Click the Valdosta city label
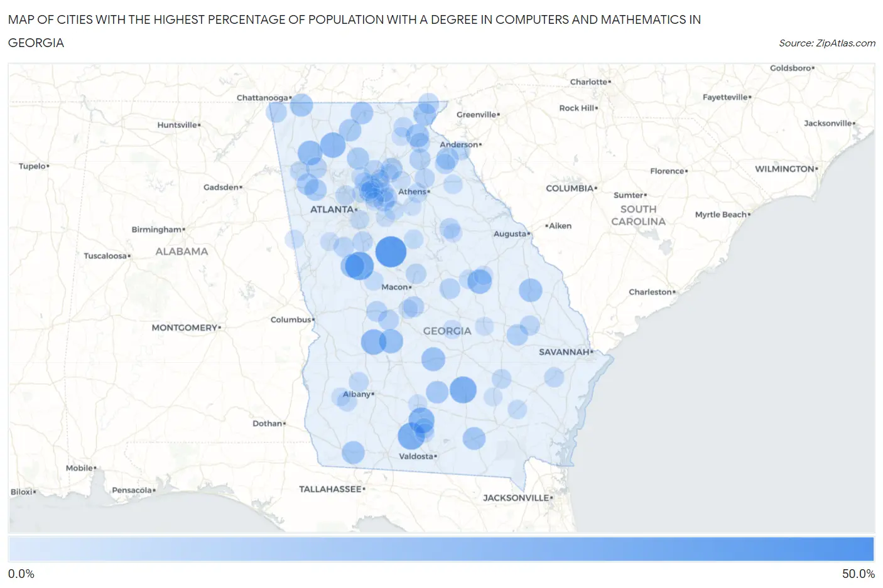The height and width of the screenshot is (588, 883). coord(416,456)
